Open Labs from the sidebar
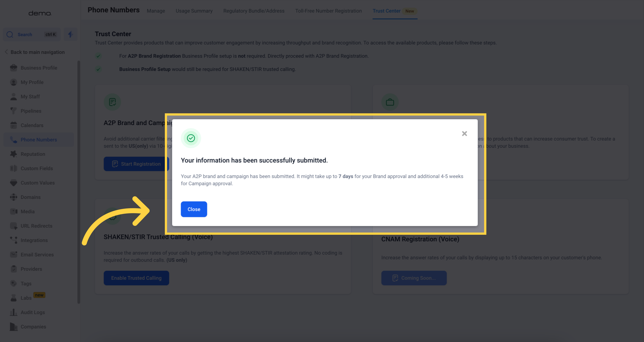 26,298
